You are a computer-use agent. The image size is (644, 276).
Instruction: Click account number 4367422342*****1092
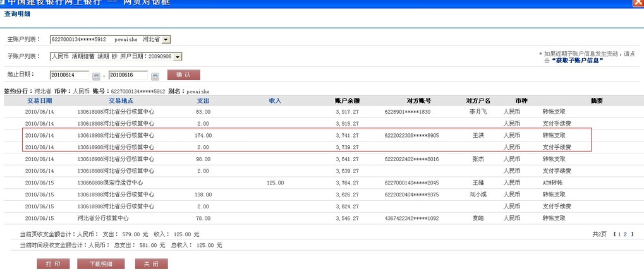(411, 219)
